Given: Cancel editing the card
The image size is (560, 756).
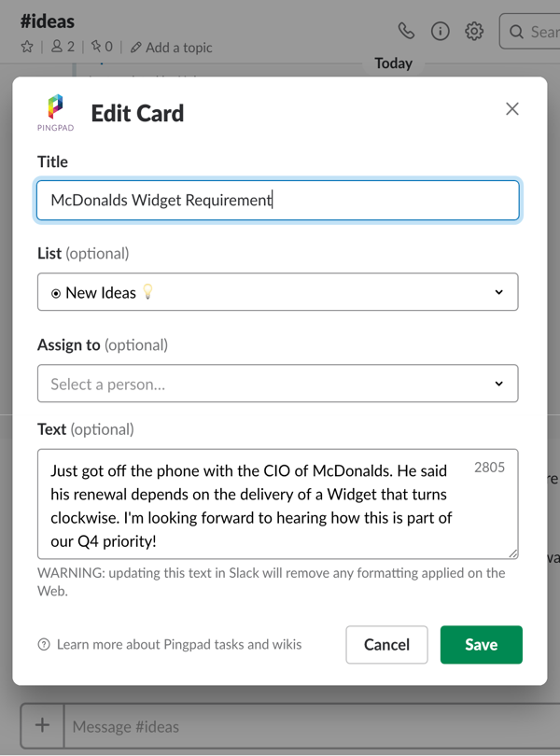Looking at the screenshot, I should pos(386,644).
